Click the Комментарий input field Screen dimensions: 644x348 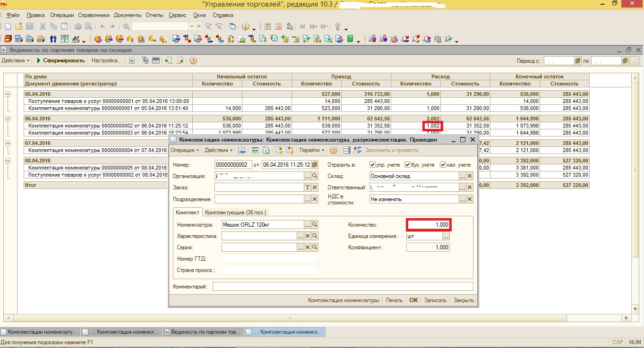342,287
